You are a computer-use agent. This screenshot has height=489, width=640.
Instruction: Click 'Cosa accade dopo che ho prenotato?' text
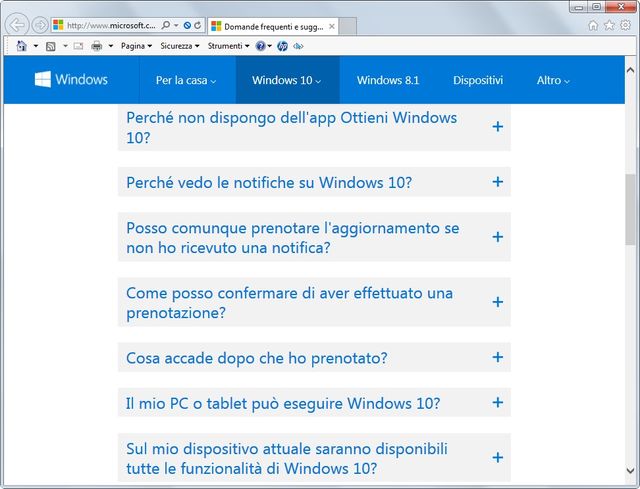point(257,358)
